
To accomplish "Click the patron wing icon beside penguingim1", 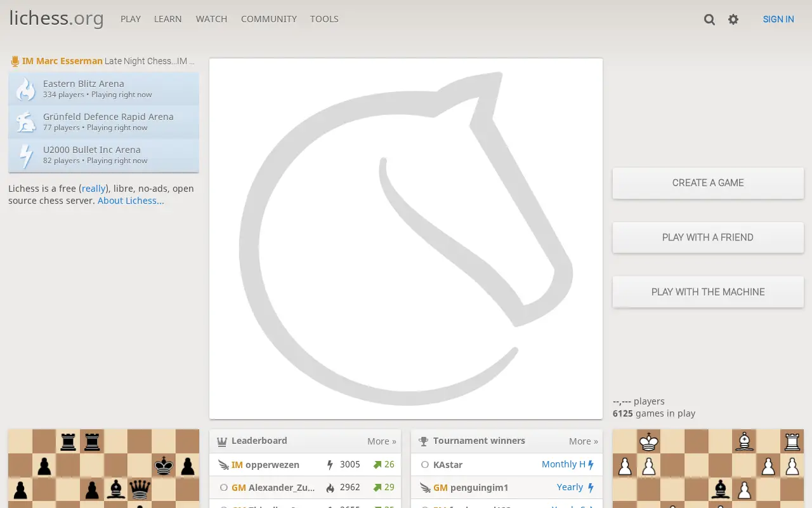I will tap(425, 488).
